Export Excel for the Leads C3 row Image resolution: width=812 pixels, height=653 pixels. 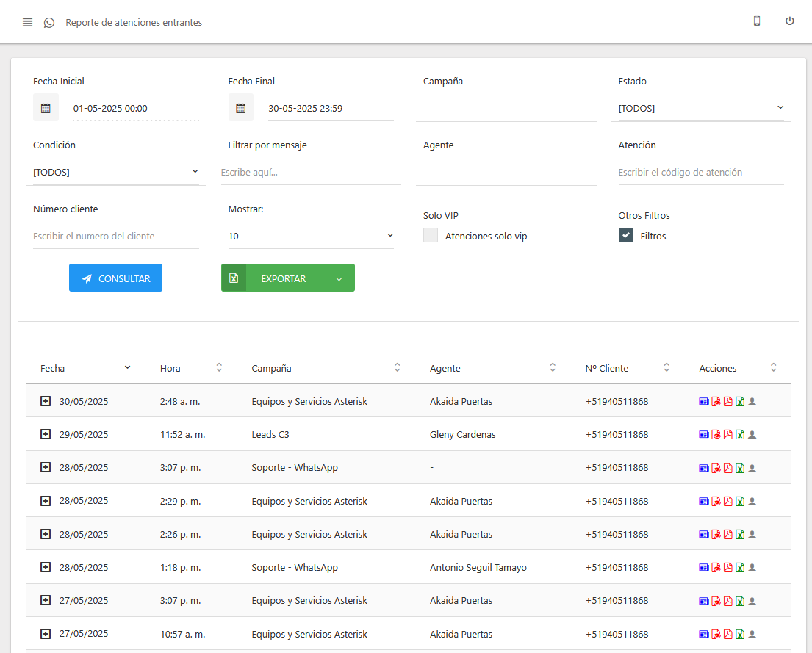click(740, 434)
